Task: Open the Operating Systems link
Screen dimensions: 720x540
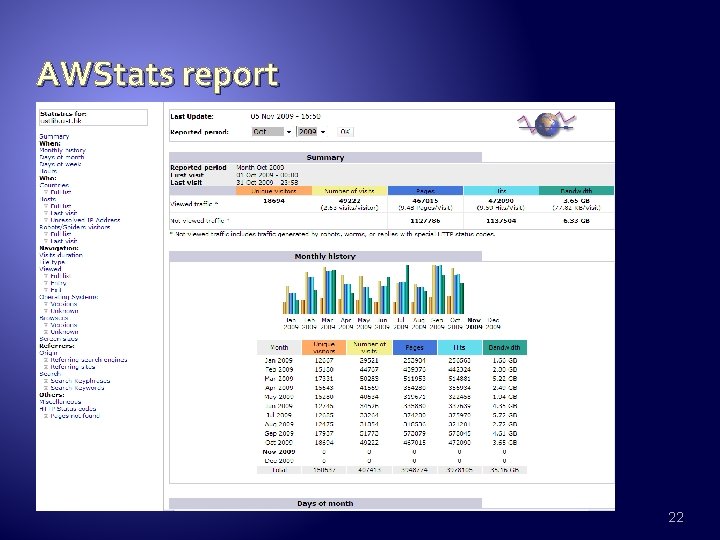Action: click(69, 297)
